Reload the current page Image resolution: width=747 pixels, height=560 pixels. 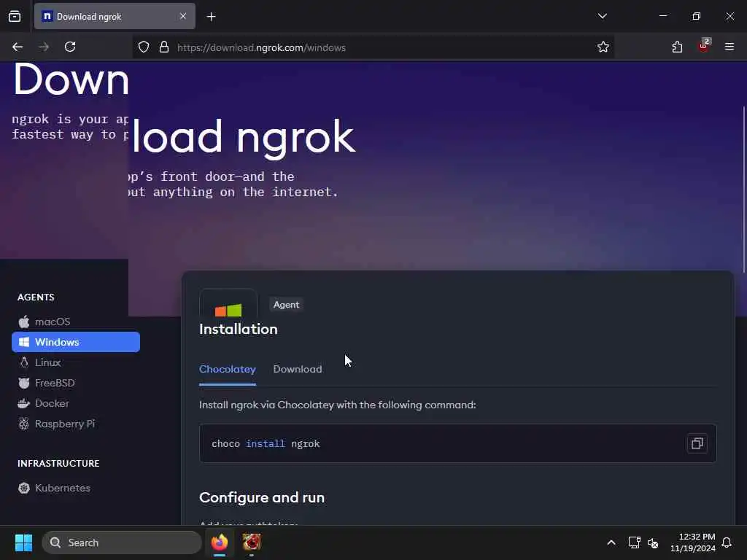tap(70, 47)
